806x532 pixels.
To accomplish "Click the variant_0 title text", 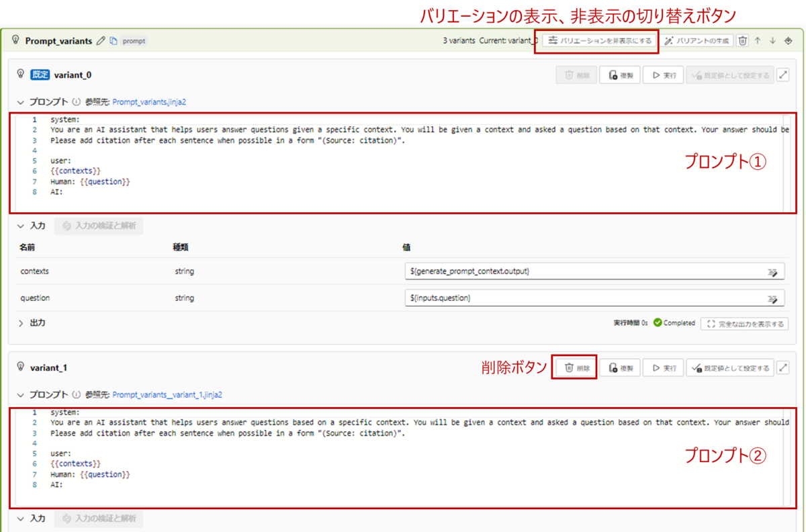I will coord(73,75).
